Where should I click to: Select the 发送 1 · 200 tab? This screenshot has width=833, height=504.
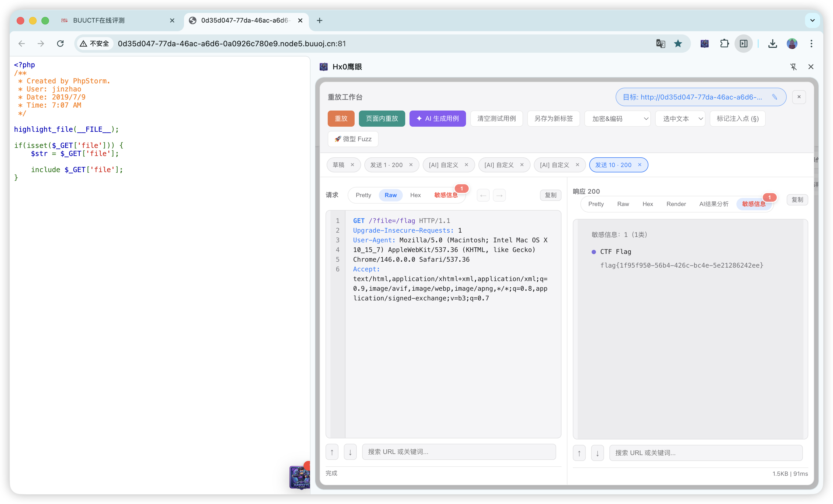pyautogui.click(x=386, y=165)
